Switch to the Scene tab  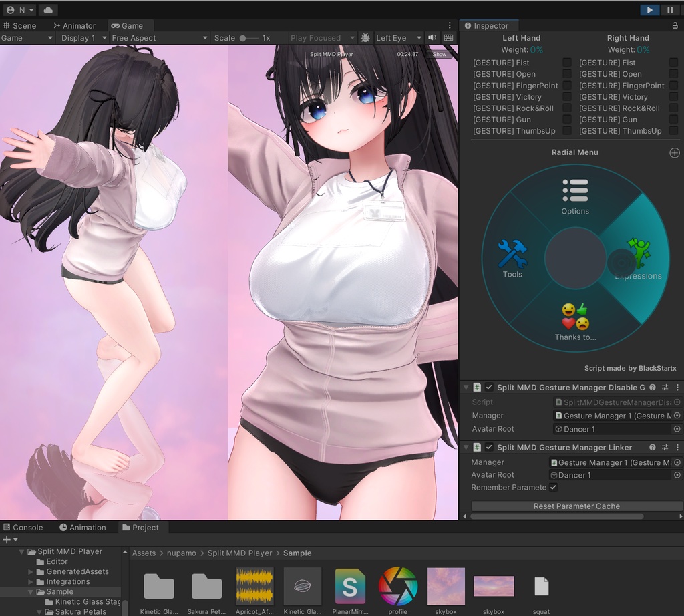(20, 26)
